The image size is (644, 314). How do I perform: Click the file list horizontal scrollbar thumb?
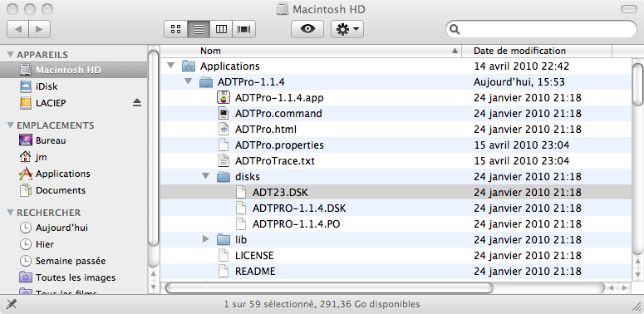pos(328,287)
